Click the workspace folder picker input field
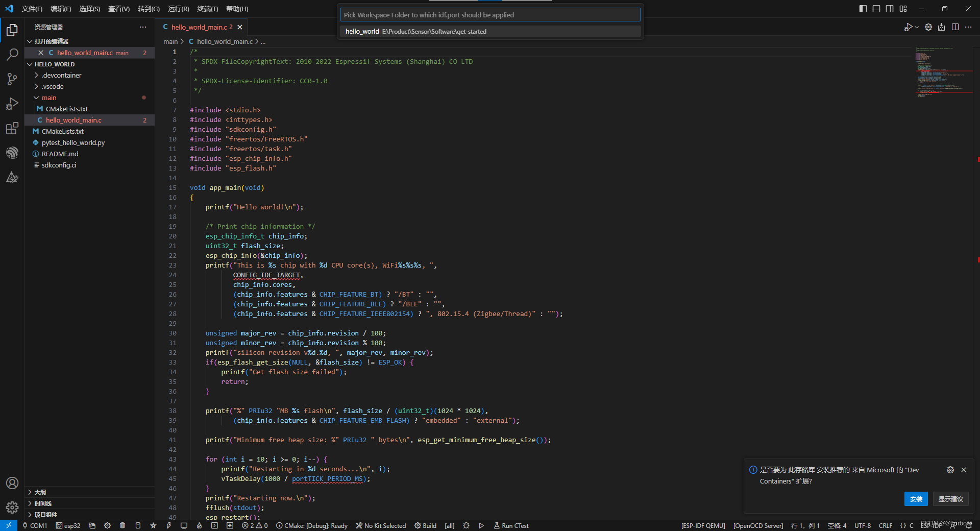Viewport: 980px width, 531px height. pos(490,15)
